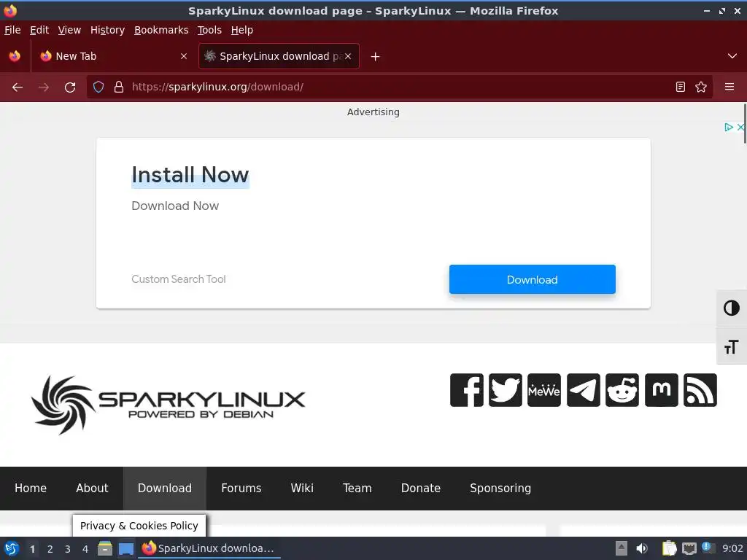Open the Tools menu

[209, 30]
